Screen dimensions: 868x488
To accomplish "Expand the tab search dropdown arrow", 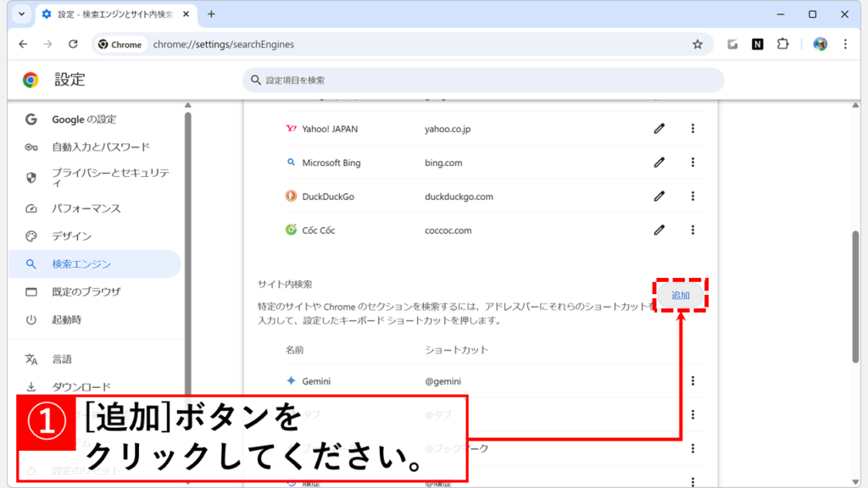I will pyautogui.click(x=21, y=14).
